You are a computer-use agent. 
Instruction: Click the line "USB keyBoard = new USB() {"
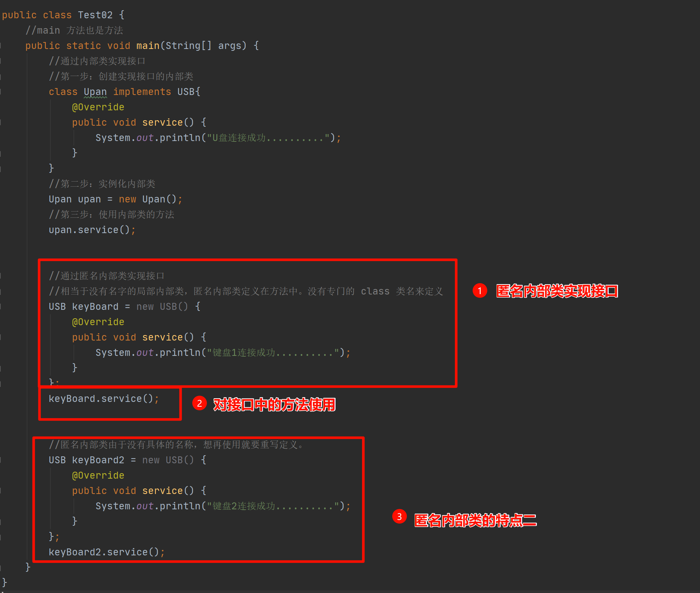[x=125, y=307]
